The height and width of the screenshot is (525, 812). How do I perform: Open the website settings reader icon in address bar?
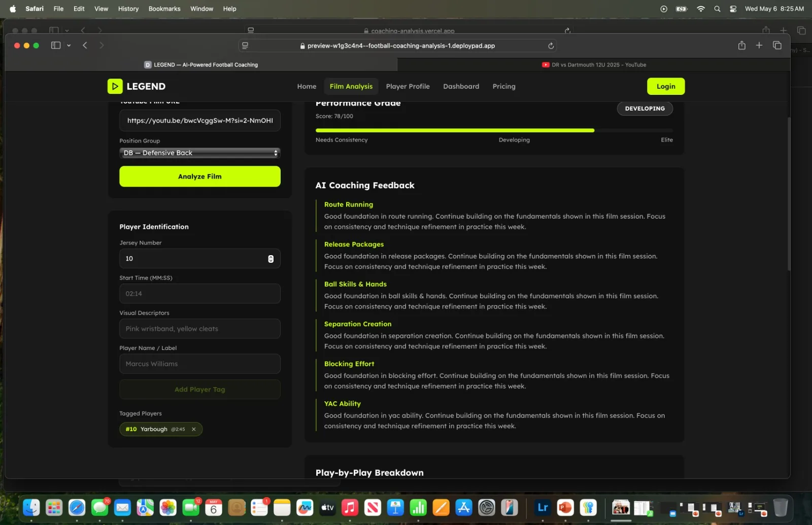pos(245,46)
